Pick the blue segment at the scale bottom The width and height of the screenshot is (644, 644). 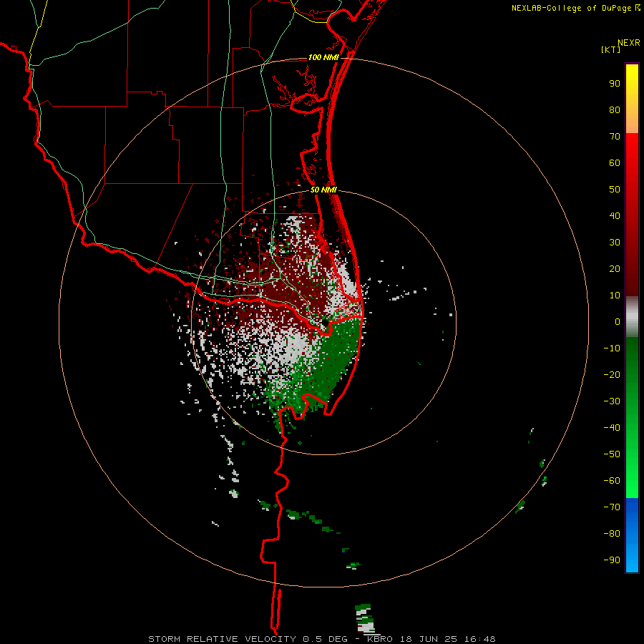(x=632, y=535)
